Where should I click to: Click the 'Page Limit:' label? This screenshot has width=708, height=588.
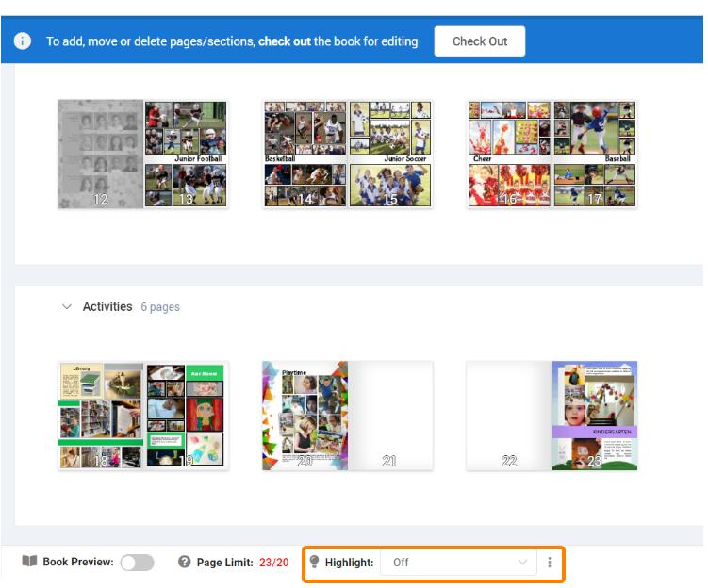225,563
